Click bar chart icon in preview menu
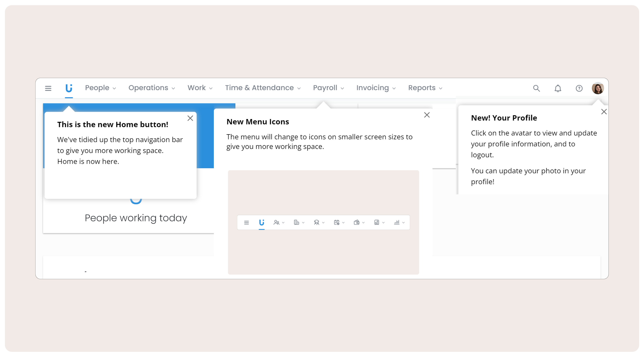This screenshot has height=357, width=644. pos(396,222)
